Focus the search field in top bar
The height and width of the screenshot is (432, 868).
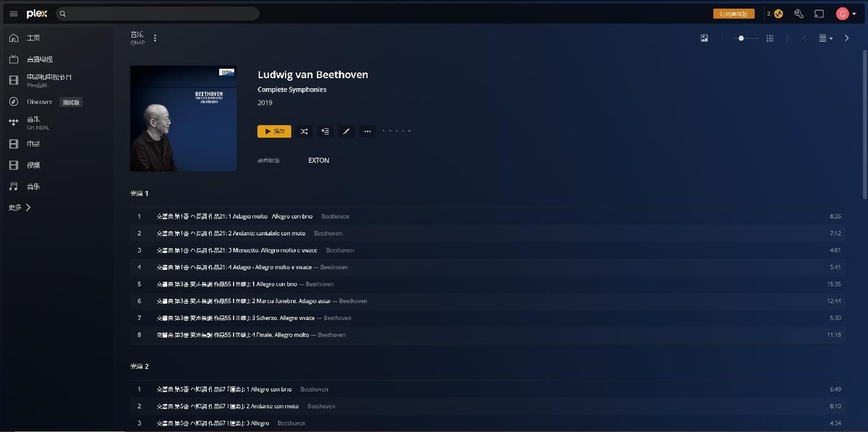click(157, 14)
